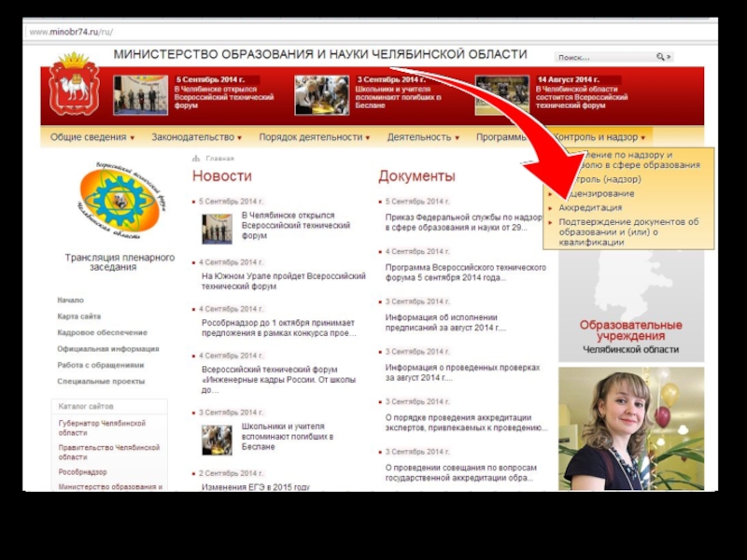This screenshot has height=560, width=747.
Task: Open news Изменения ЕГЭ в 2015 году
Action: [256, 486]
